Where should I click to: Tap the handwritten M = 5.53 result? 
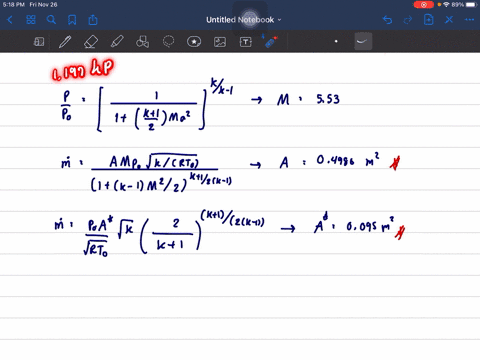pos(308,99)
